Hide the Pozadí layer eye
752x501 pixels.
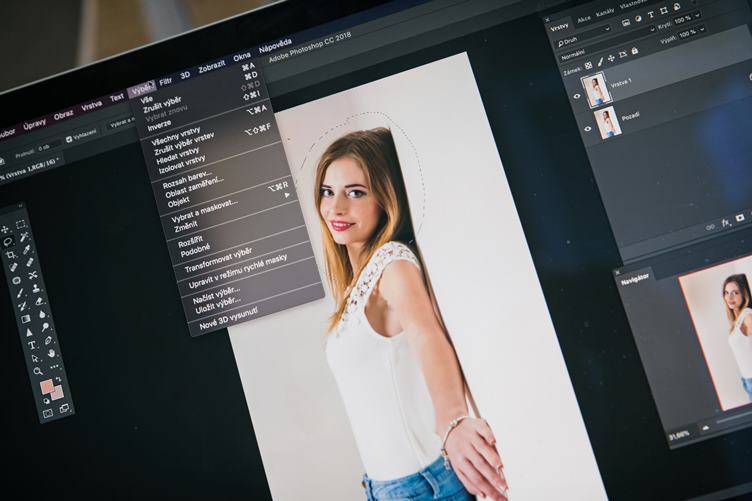coord(588,129)
